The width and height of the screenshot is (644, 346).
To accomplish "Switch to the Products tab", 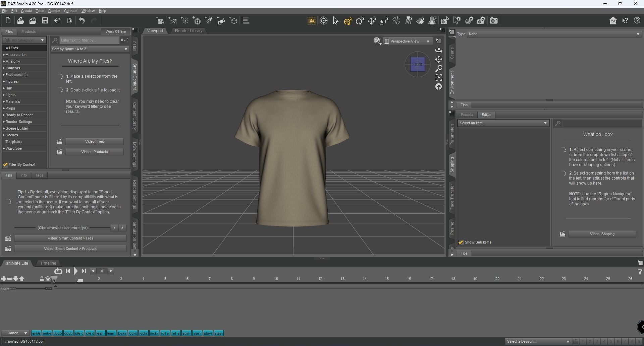I will pos(29,31).
